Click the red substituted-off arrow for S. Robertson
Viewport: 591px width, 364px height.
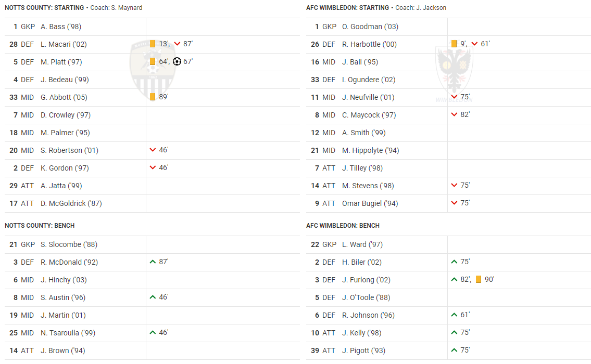pos(153,150)
